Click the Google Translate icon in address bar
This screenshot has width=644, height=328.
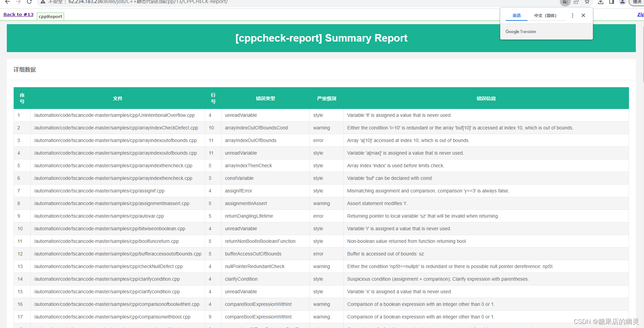[565, 2]
